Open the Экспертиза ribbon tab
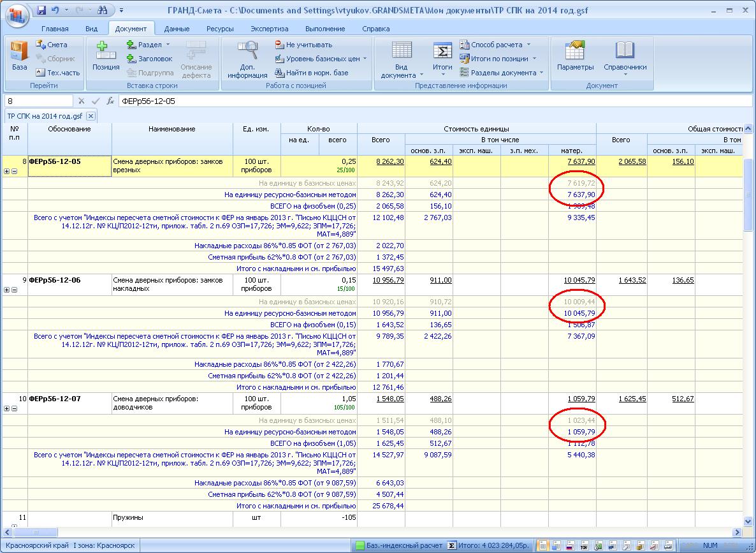Image resolution: width=756 pixels, height=553 pixels. (x=269, y=29)
